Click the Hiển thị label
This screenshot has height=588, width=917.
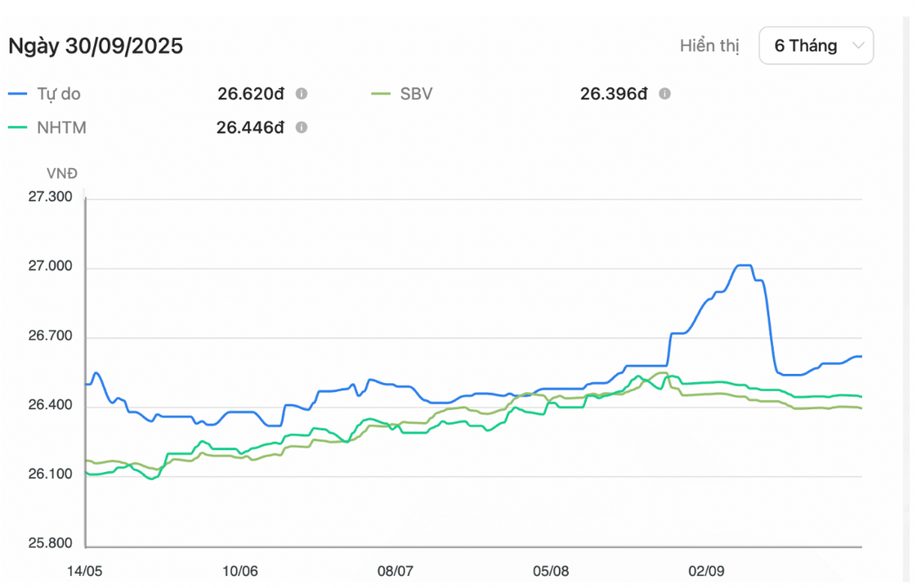[709, 46]
